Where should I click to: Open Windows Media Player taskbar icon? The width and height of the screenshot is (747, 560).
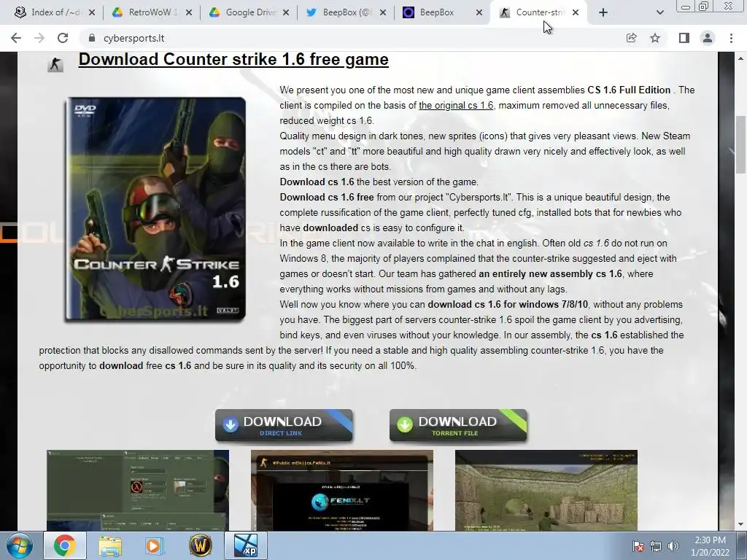[x=154, y=546]
